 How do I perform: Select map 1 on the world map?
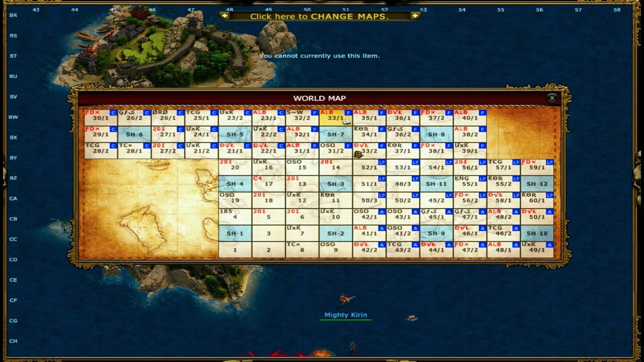235,250
